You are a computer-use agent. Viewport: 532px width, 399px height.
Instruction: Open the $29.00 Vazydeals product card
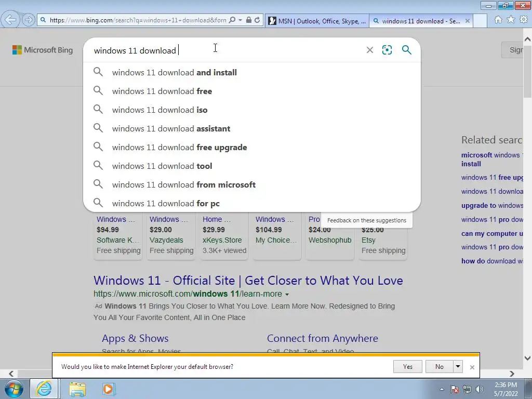pos(171,235)
